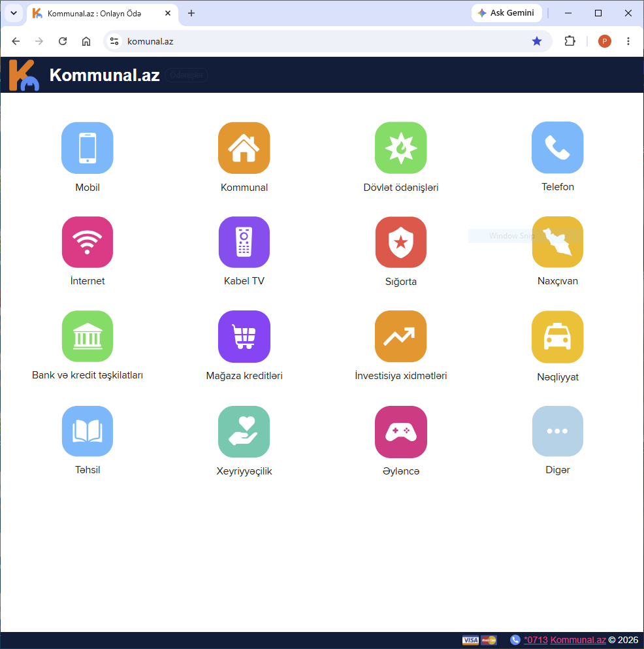Image resolution: width=644 pixels, height=649 pixels.
Task: Click the komunal.az address bar
Action: (323, 41)
